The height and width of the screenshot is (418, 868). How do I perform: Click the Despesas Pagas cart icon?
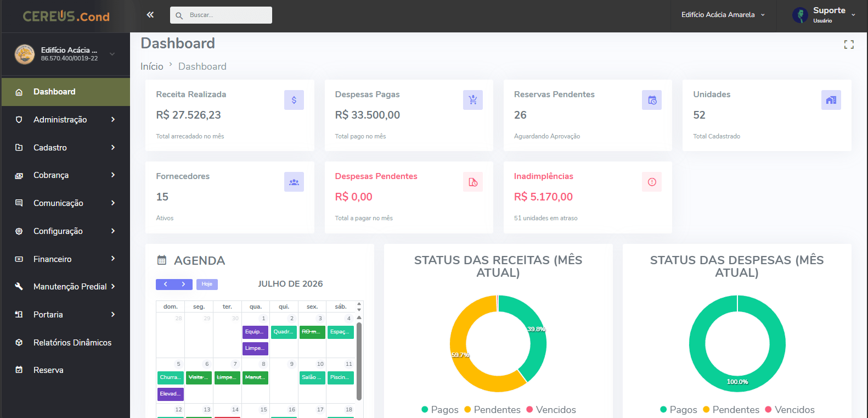point(473,100)
